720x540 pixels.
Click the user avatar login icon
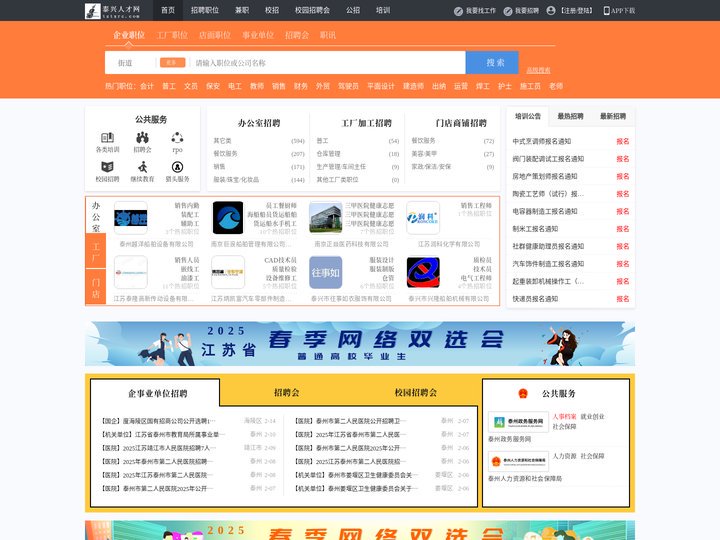click(551, 11)
